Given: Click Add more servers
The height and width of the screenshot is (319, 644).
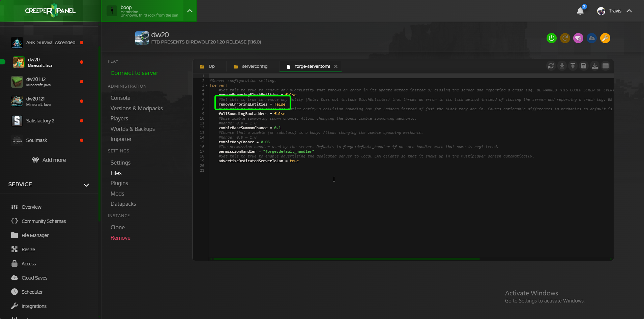Looking at the screenshot, I should coord(49,160).
